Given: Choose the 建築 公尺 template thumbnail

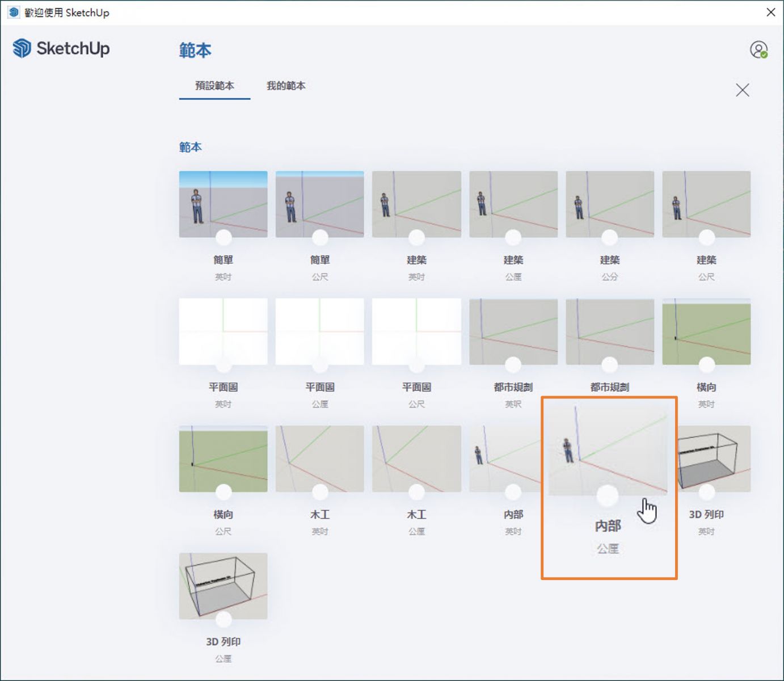Looking at the screenshot, I should [x=706, y=204].
